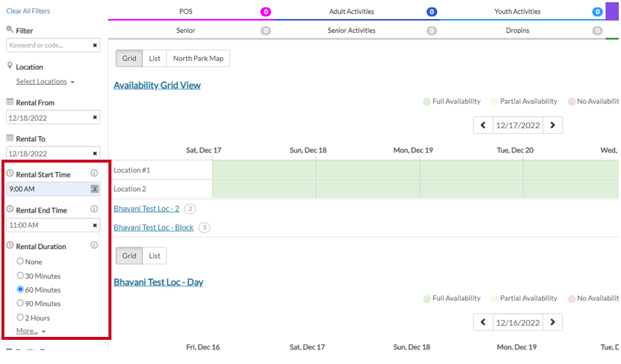Select the None duration option
Image resolution: width=621 pixels, height=364 pixels.
point(21,261)
